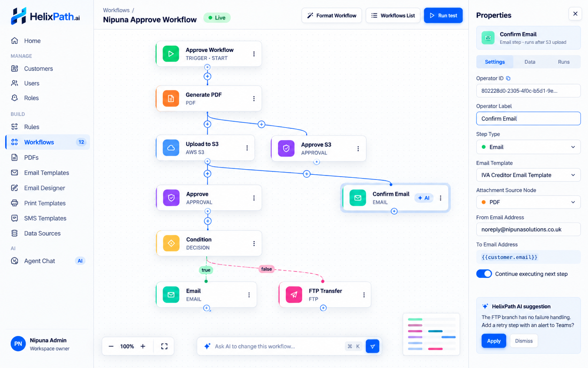The height and width of the screenshot is (368, 588).
Task: Click the workflow minimap thumbnail
Action: (x=431, y=334)
